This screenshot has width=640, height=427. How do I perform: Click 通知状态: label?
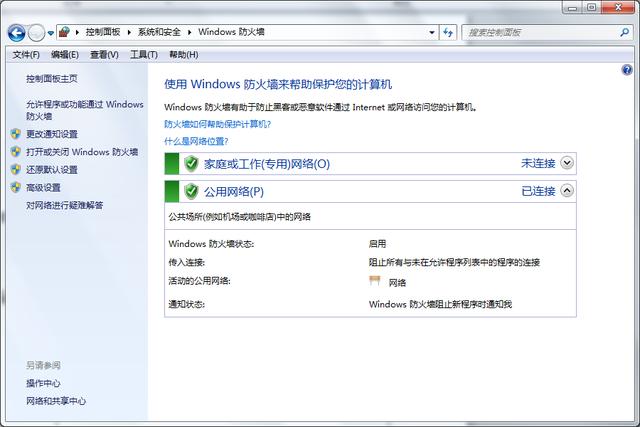(187, 304)
